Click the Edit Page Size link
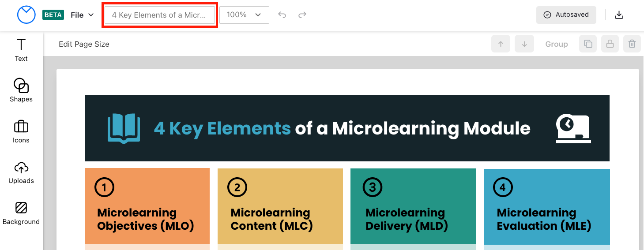 [84, 44]
